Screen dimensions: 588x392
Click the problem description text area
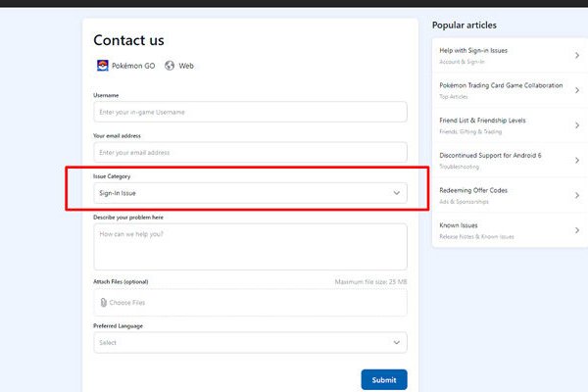pyautogui.click(x=250, y=246)
